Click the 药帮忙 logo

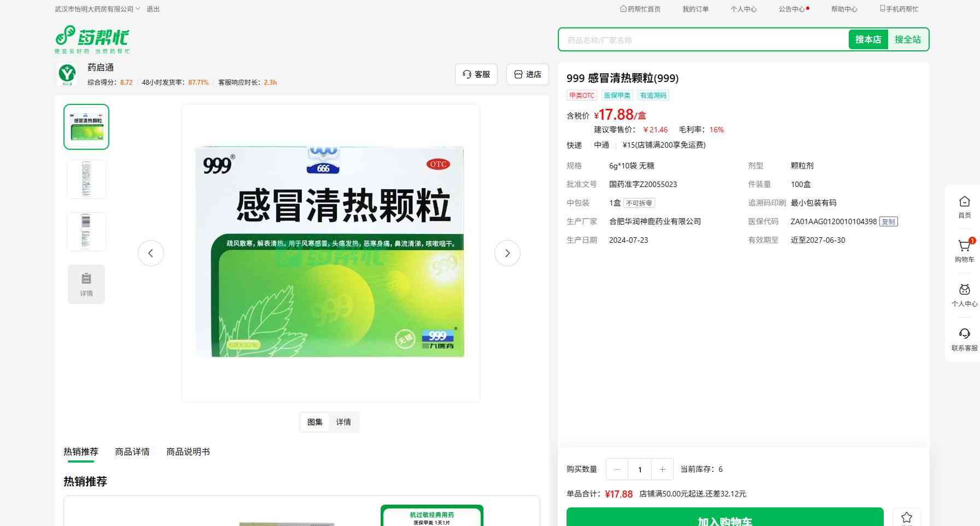click(92, 39)
